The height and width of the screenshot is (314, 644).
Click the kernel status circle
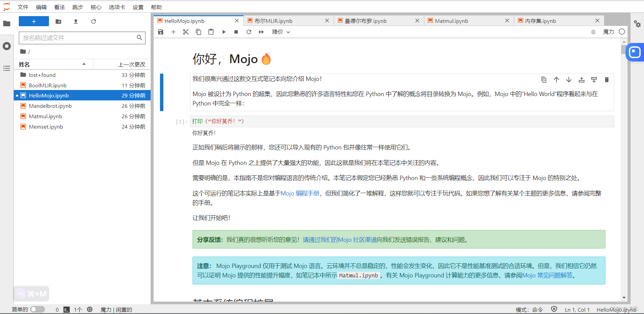(x=622, y=32)
